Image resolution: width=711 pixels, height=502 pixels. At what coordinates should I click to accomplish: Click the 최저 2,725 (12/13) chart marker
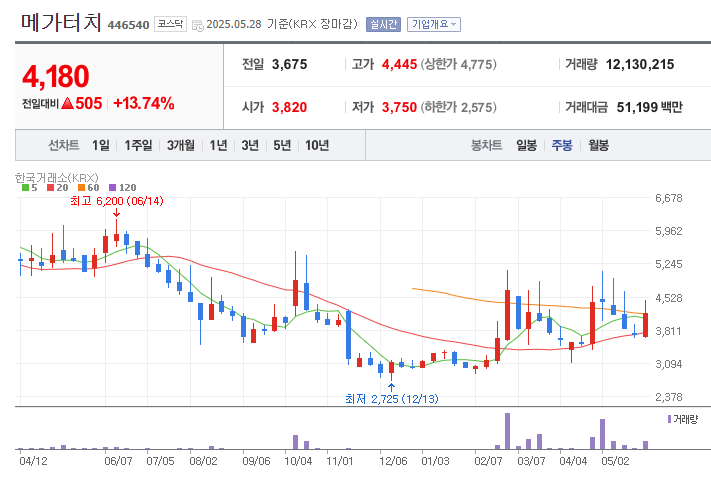click(x=391, y=399)
